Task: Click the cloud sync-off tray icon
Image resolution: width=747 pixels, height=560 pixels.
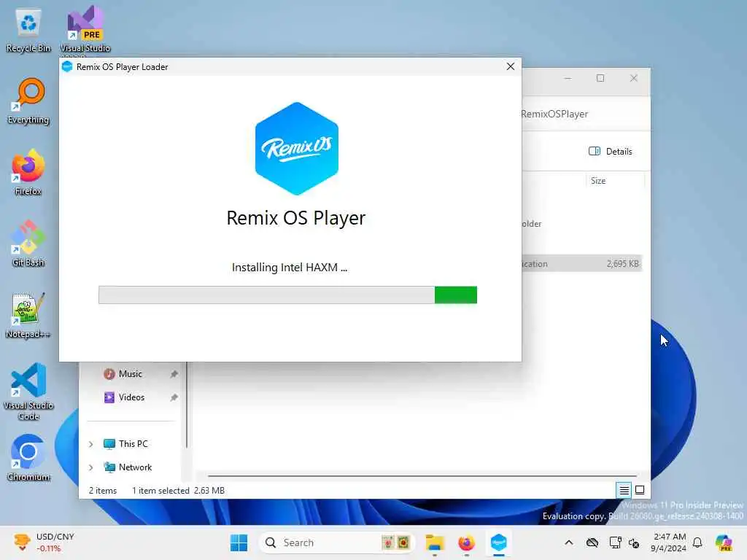Action: coord(592,542)
